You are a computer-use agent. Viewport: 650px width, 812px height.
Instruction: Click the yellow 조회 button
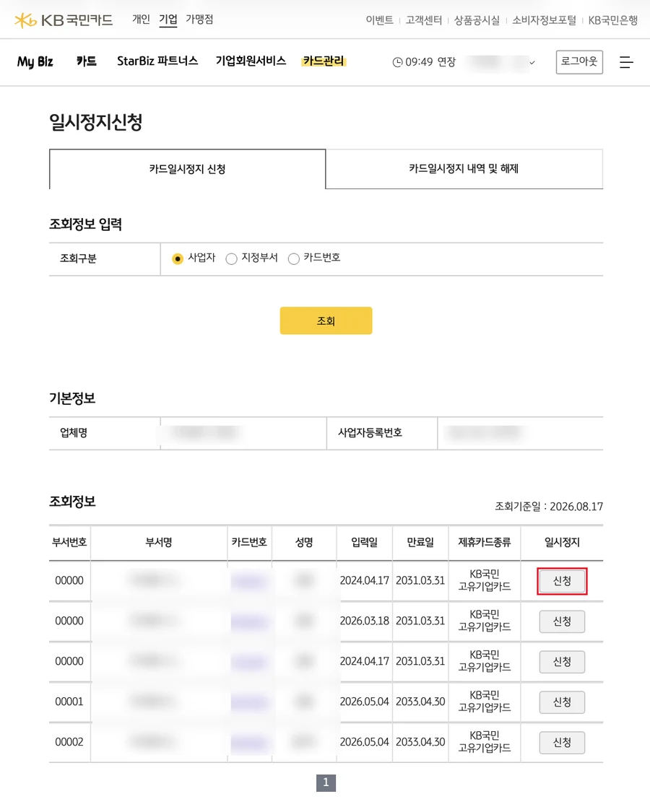326,320
